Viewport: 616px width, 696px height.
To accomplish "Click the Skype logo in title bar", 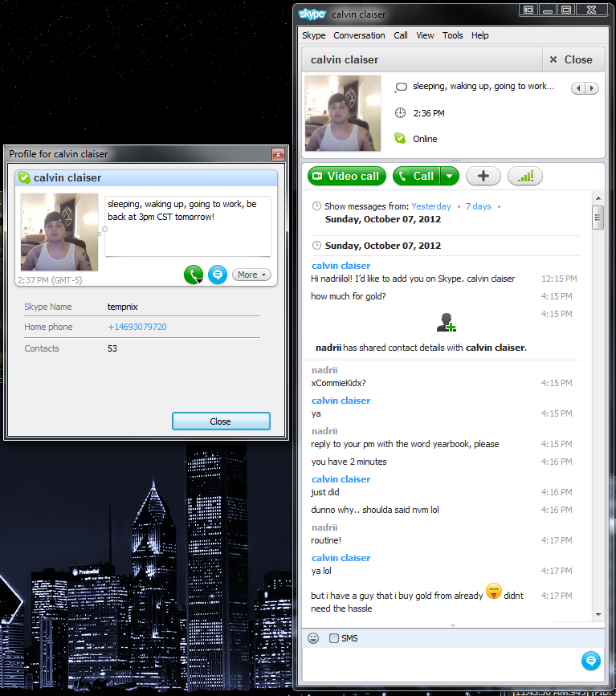I will [312, 14].
